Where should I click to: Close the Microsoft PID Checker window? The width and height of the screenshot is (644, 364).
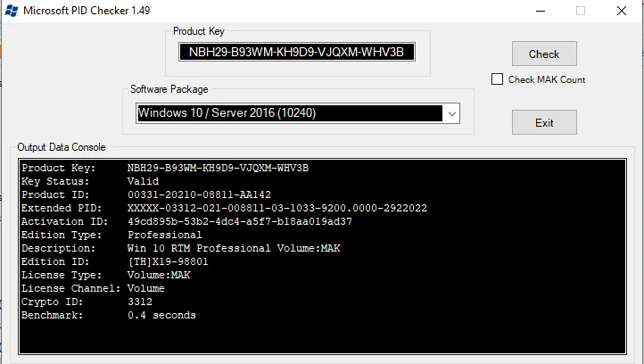click(622, 11)
